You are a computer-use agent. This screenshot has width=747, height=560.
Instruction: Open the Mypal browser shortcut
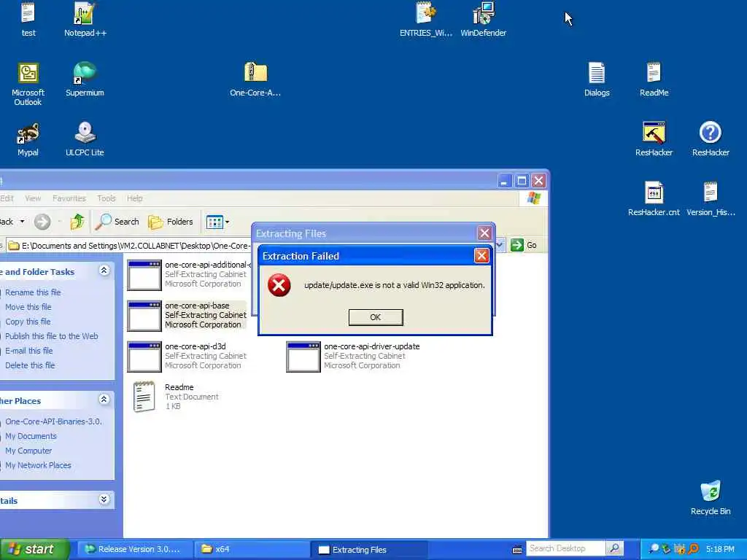[28, 139]
